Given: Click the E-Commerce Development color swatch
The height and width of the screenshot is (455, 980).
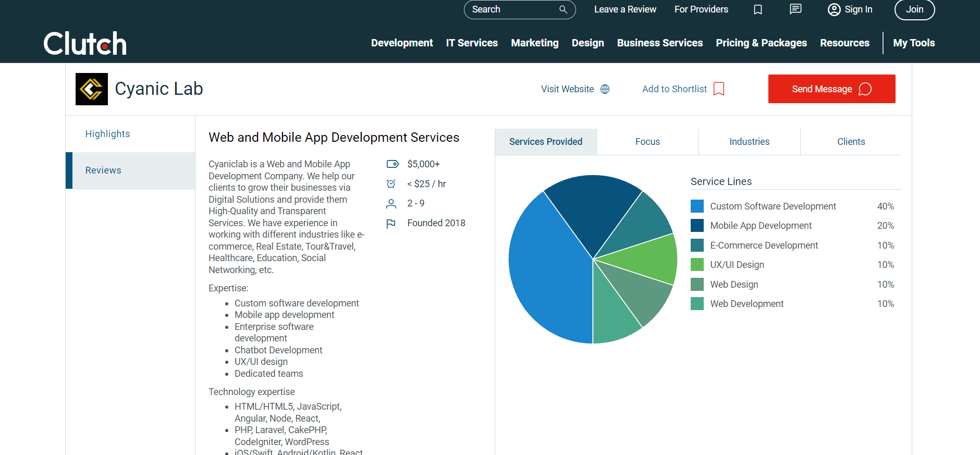Looking at the screenshot, I should click(697, 245).
